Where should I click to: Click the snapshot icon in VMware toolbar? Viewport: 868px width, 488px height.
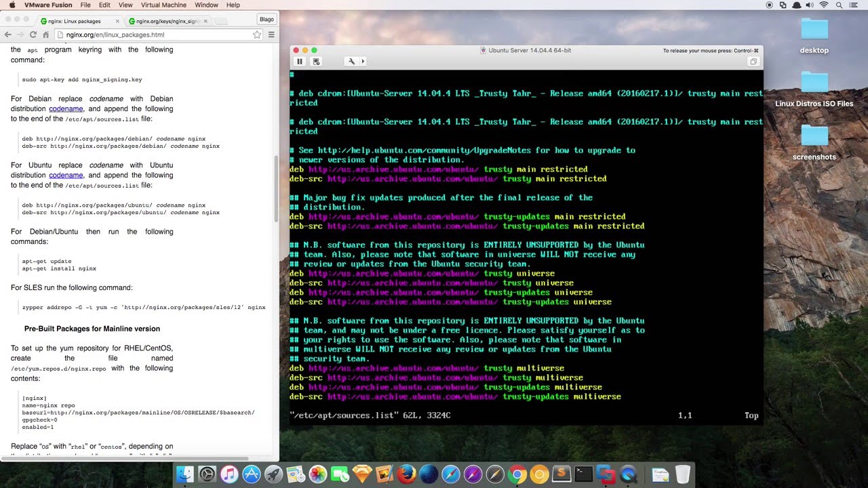tap(316, 62)
